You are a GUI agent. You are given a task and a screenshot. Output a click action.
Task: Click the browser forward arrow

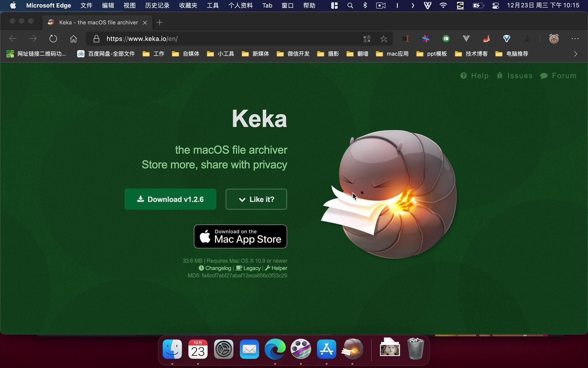(33, 39)
